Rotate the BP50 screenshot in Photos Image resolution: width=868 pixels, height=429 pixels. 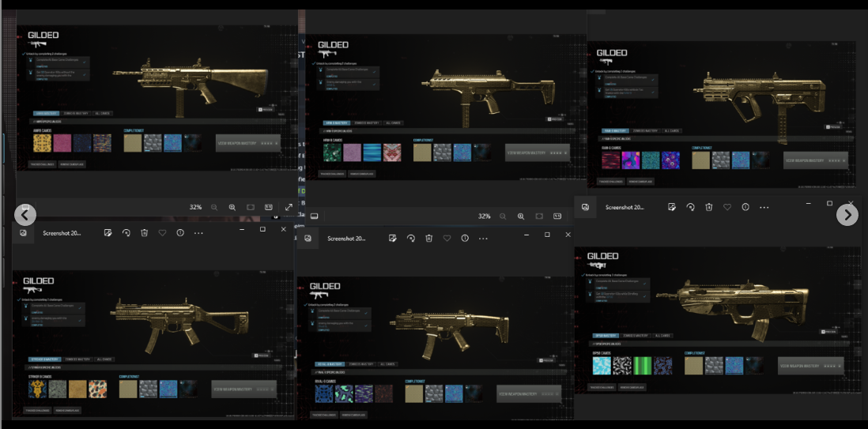pyautogui.click(x=690, y=207)
